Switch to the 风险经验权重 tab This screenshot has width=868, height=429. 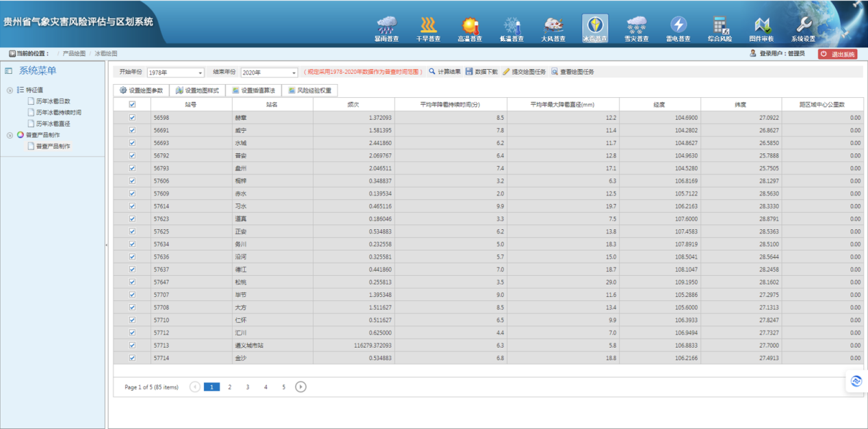coord(309,90)
